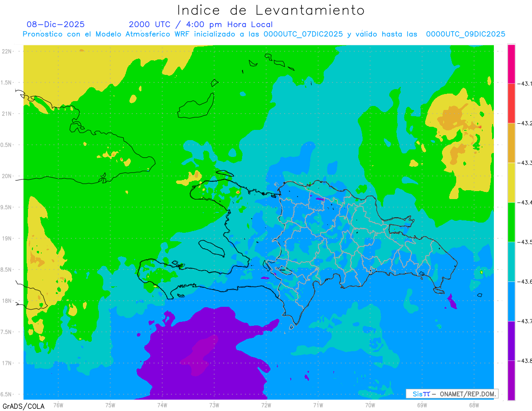The height and width of the screenshot is (411, 532).
Task: Select the yellow legend swatch between -43.3 and -43.4
Action: tap(511, 182)
